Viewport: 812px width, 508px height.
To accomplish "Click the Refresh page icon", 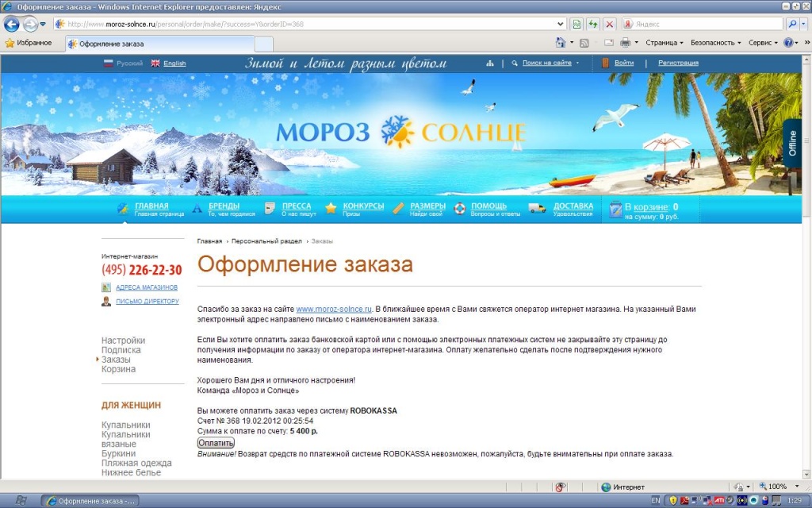I will [592, 24].
